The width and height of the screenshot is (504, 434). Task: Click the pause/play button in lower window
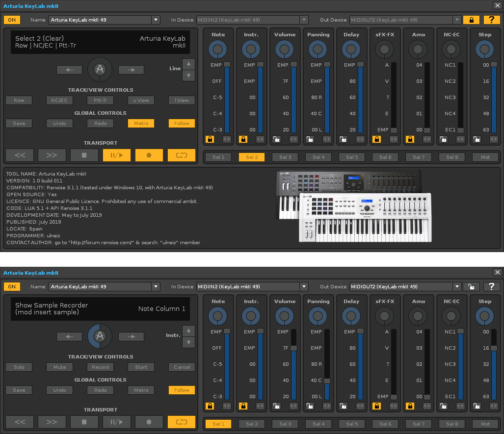tap(117, 422)
